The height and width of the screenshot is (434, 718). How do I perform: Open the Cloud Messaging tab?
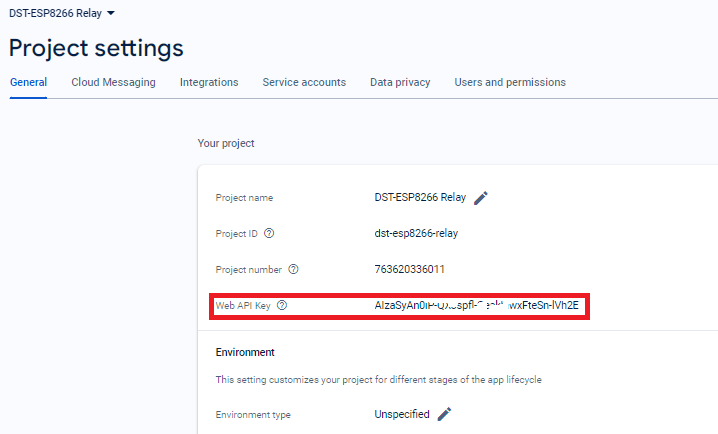tap(113, 82)
